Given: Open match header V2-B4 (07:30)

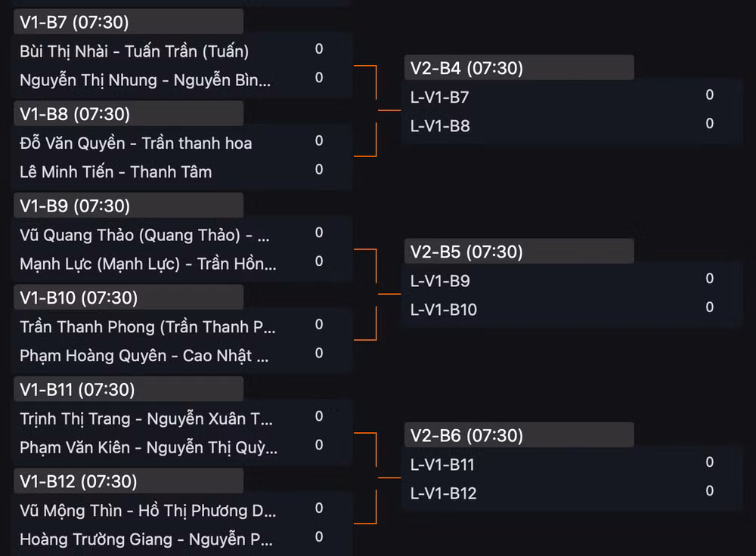Looking at the screenshot, I should click(519, 68).
